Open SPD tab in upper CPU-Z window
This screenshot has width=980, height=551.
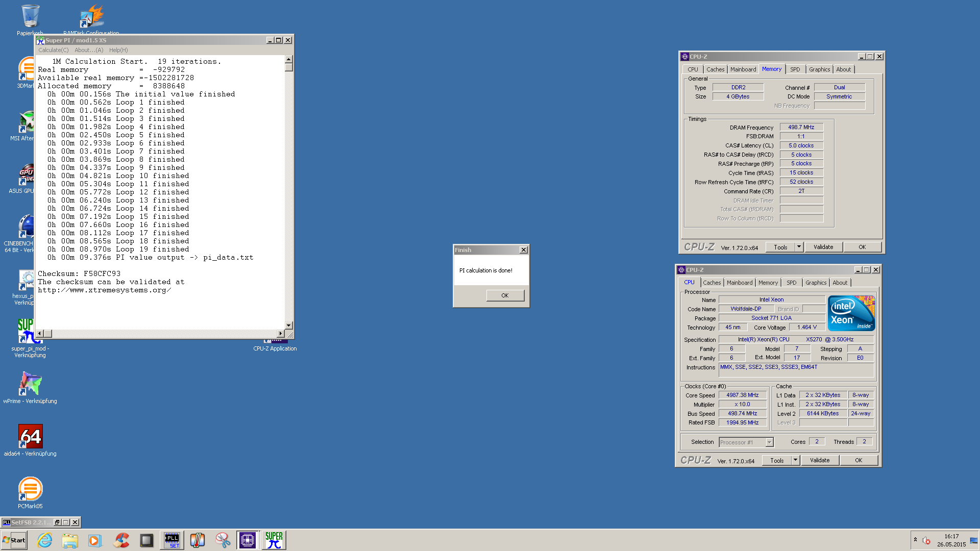pos(795,69)
